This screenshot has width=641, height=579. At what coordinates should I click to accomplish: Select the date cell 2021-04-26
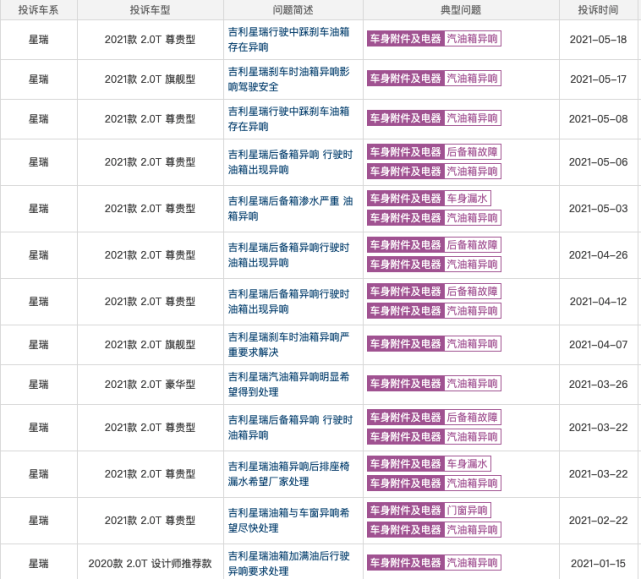(598, 255)
